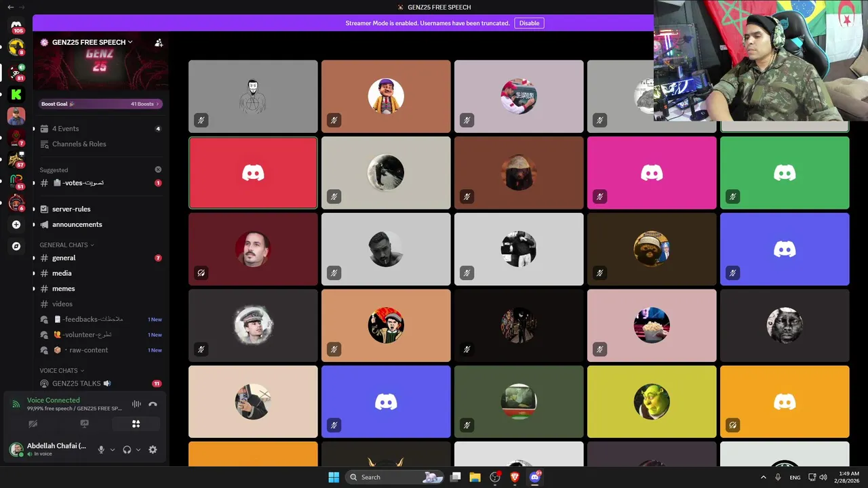Open Discover servers compass icon
This screenshot has width=868, height=488.
16,246
